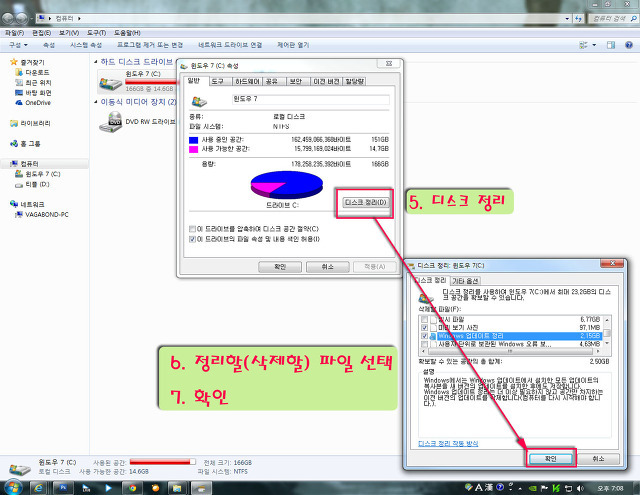Uncheck the 미리 보기 사진 checkbox

point(424,328)
